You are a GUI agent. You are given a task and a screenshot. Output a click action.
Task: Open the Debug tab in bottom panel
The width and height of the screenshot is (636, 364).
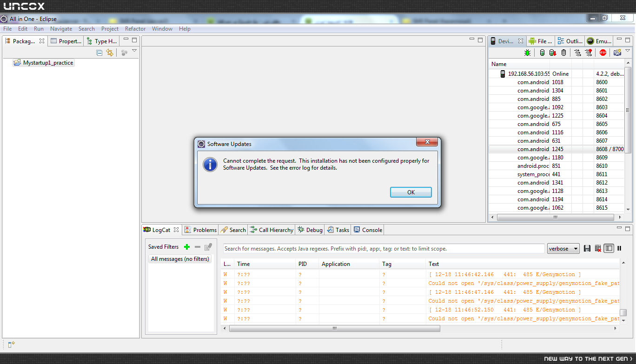(310, 230)
